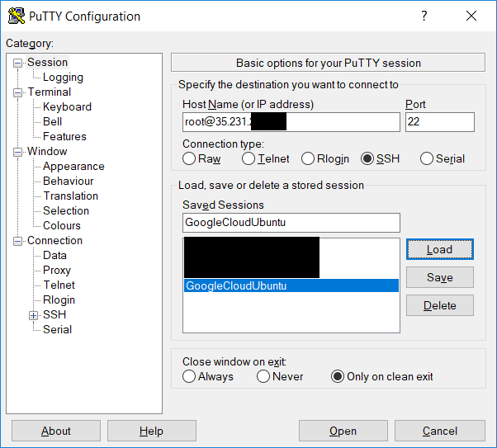
Task: Click the question mark help icon
Action: 424,16
